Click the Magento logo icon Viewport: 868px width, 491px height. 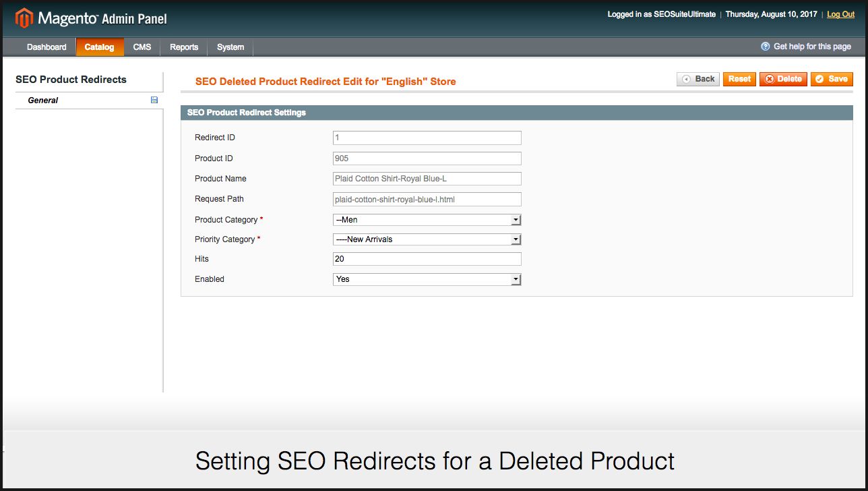point(24,18)
